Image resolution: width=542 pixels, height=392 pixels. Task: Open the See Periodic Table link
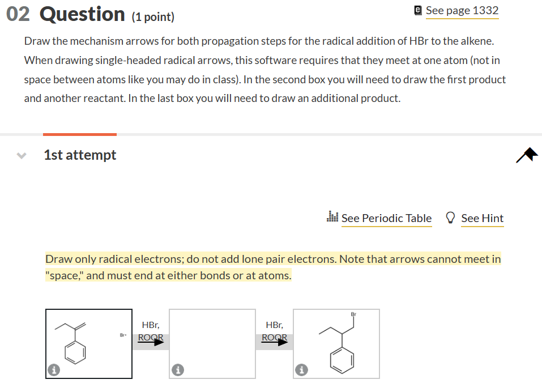(x=387, y=218)
